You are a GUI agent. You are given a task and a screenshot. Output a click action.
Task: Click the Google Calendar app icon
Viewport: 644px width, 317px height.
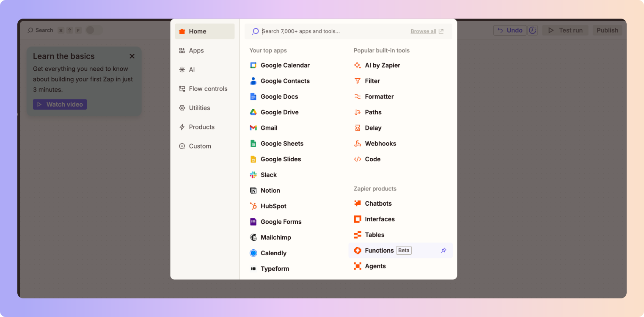tap(253, 65)
